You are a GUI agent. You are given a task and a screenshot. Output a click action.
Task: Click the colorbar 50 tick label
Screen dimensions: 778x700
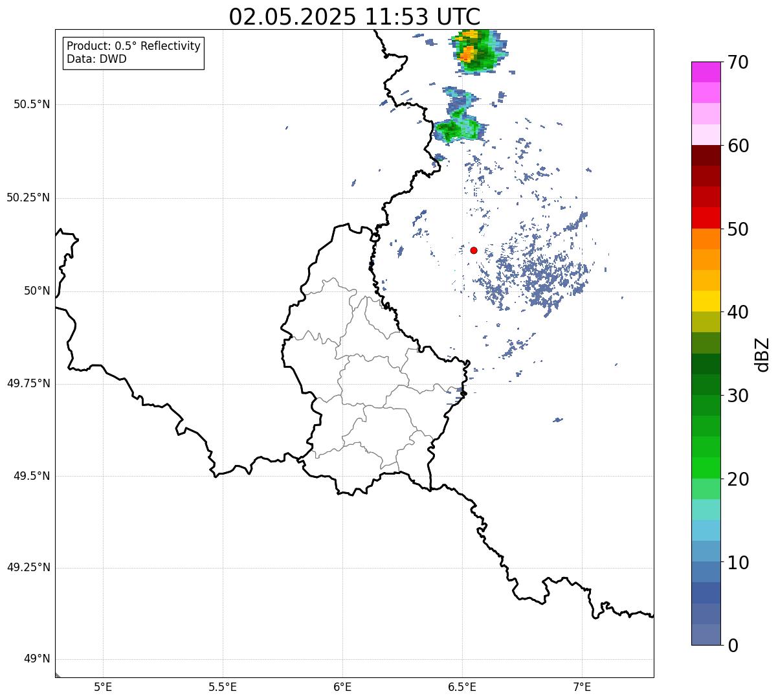point(739,229)
